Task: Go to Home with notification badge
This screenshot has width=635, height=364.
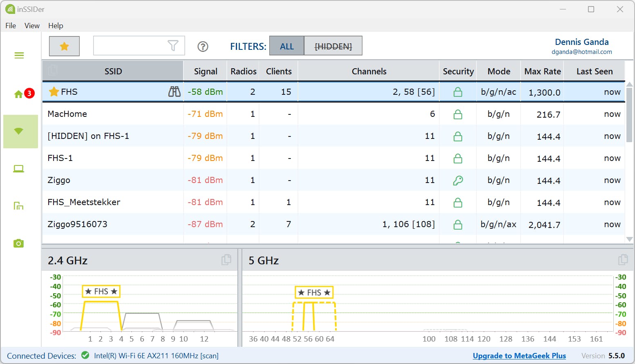Action: pos(19,94)
